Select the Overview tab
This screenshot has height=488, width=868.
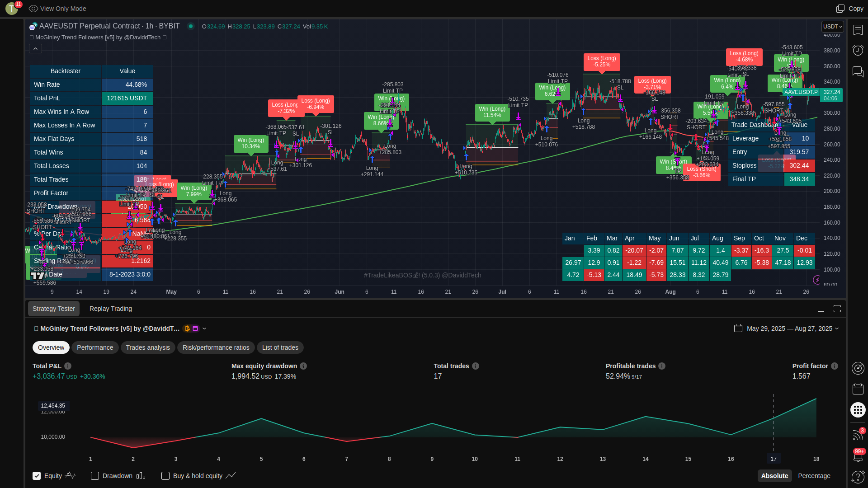coord(51,347)
